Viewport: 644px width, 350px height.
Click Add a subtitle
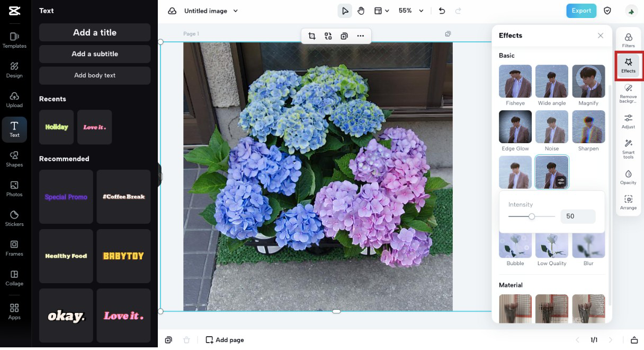point(95,54)
